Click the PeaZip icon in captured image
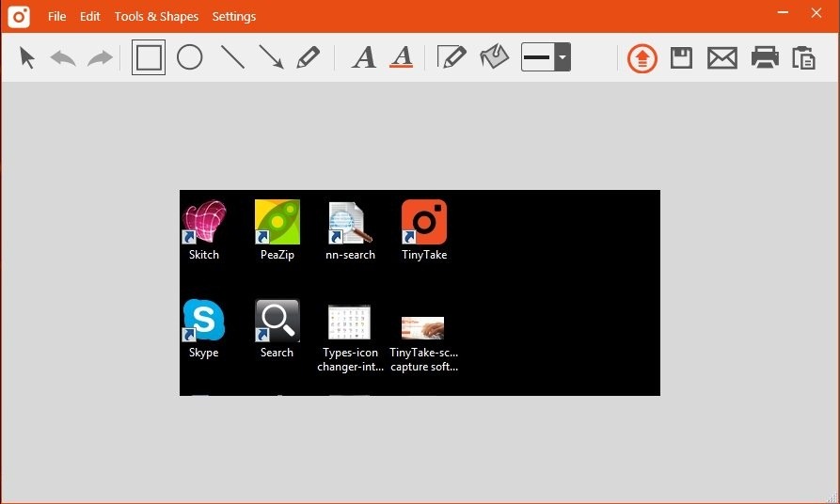This screenshot has width=840, height=504. coord(277,222)
